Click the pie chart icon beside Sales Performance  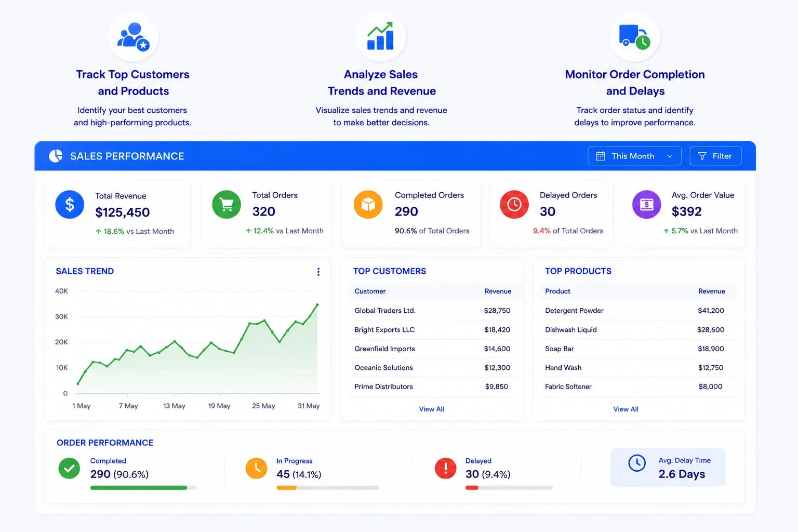[56, 156]
